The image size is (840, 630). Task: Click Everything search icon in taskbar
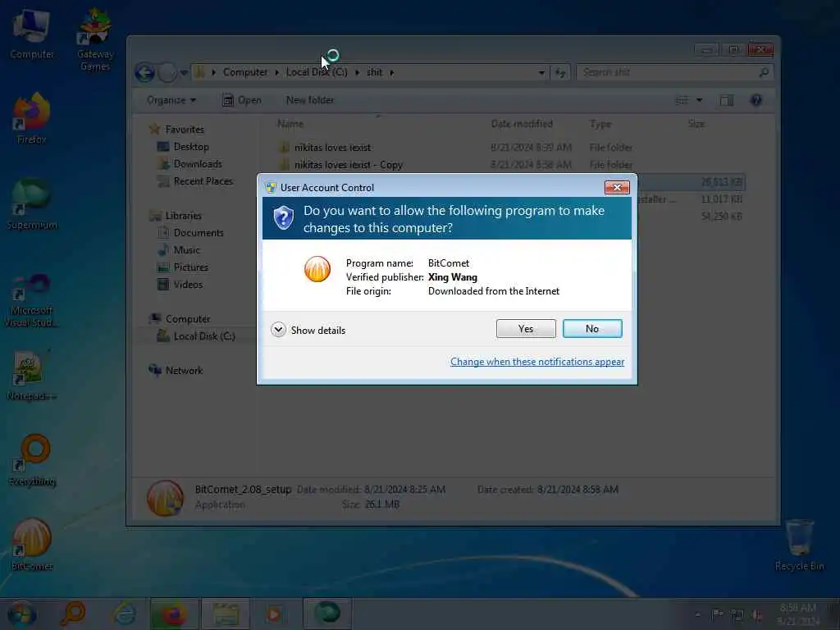72,614
